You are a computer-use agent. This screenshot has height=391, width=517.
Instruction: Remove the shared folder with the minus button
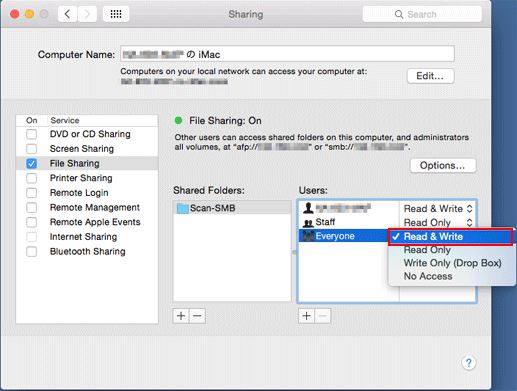(x=197, y=316)
